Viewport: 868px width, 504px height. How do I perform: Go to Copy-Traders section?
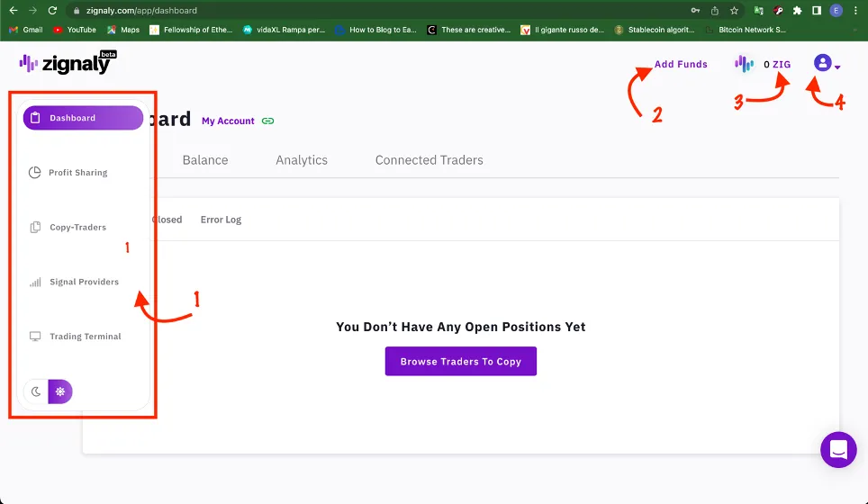(x=68, y=228)
